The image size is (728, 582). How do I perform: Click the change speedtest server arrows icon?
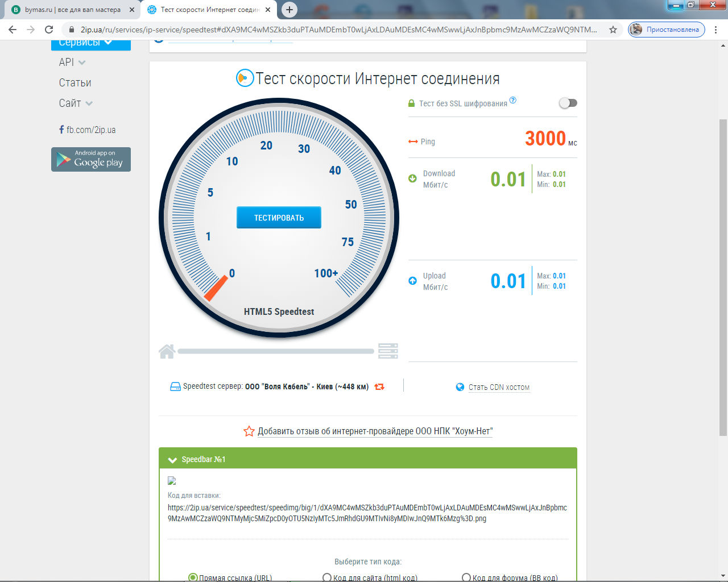(379, 386)
